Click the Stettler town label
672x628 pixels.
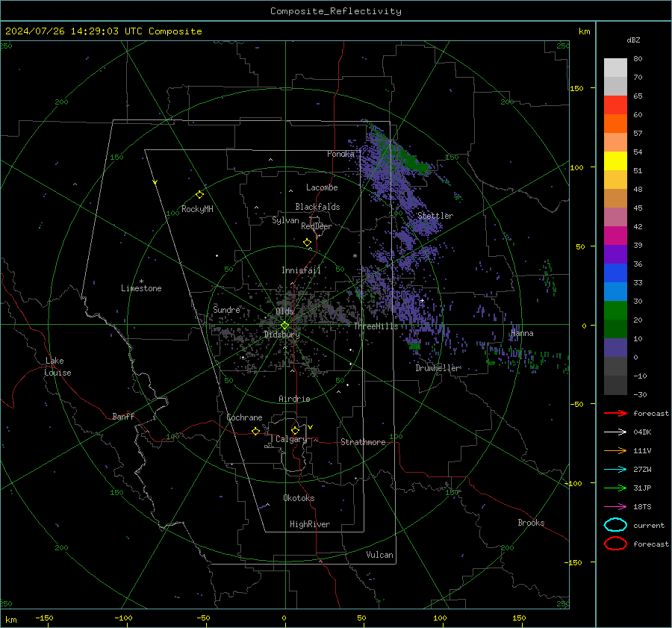[x=435, y=216]
